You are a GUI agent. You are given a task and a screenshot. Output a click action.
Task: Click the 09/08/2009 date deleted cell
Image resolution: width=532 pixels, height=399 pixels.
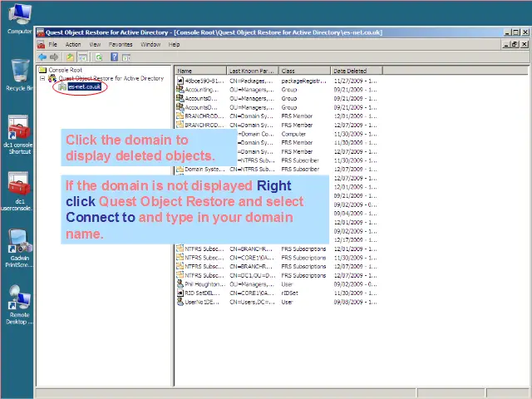tap(355, 302)
